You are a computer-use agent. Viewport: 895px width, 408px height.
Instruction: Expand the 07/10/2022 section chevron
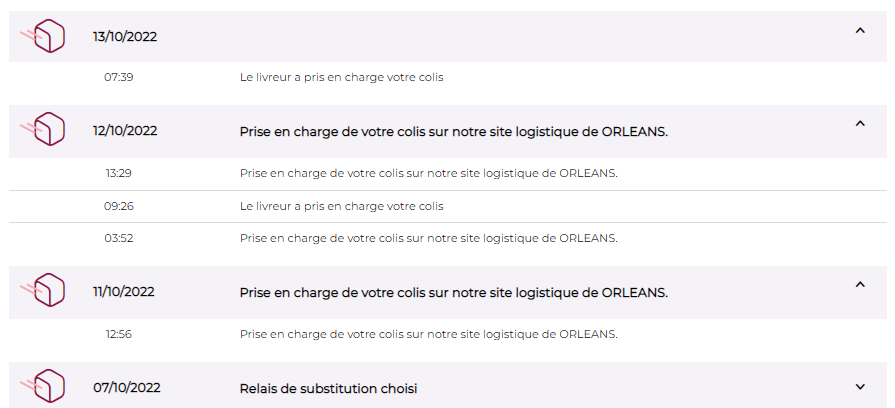(x=860, y=387)
